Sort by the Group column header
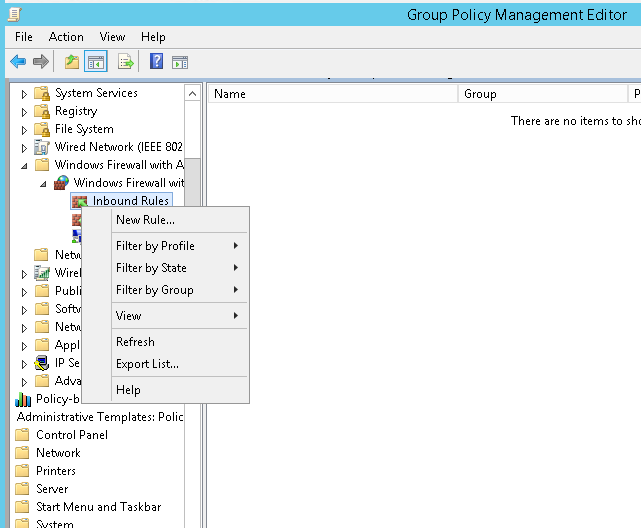The image size is (641, 528). coord(543,94)
